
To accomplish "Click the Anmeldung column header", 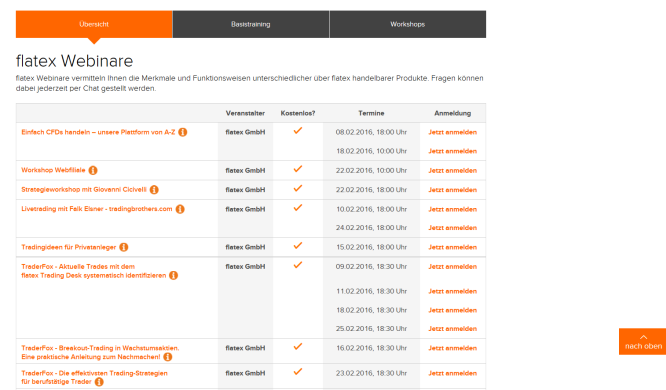I will point(452,113).
